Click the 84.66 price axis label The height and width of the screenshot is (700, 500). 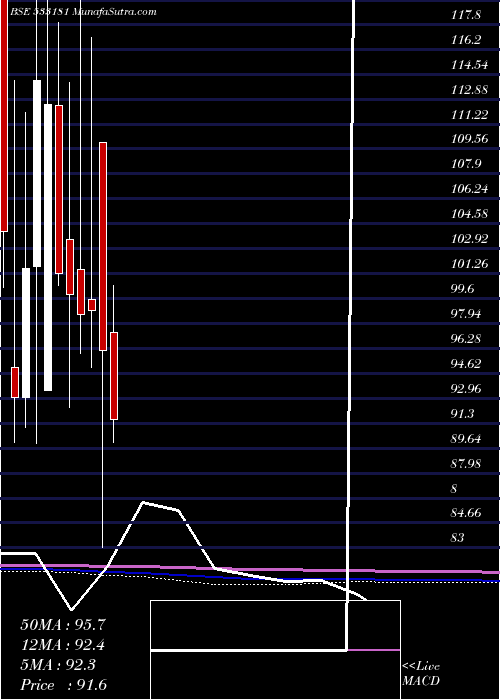tap(467, 513)
